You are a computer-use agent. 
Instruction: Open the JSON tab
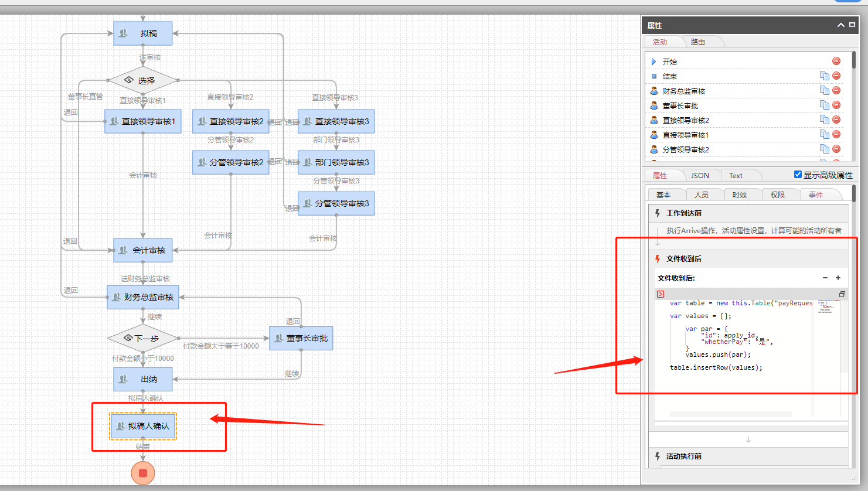(700, 175)
